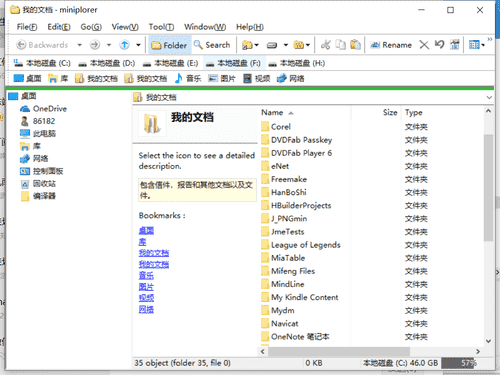Click the 视频 shortcut in the bookmark bar

click(x=256, y=79)
